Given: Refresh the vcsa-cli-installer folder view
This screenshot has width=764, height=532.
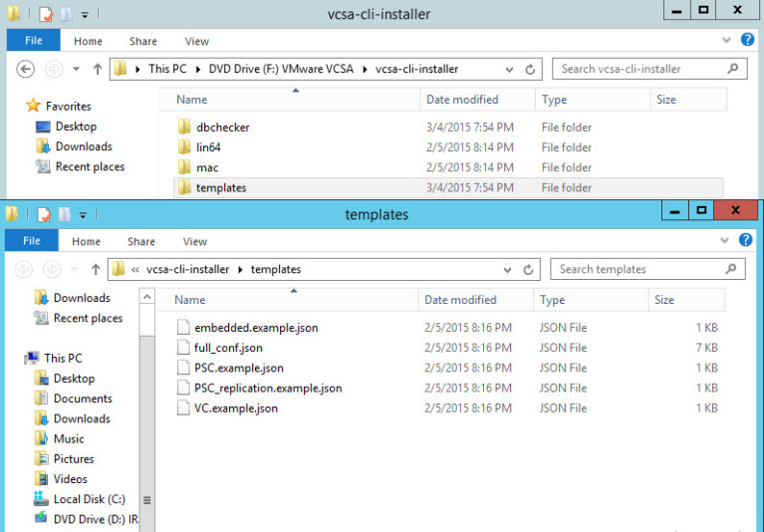Looking at the screenshot, I should click(531, 70).
